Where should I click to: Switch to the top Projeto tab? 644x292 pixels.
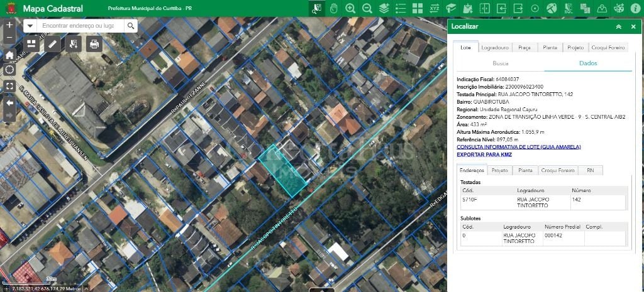[x=575, y=48]
